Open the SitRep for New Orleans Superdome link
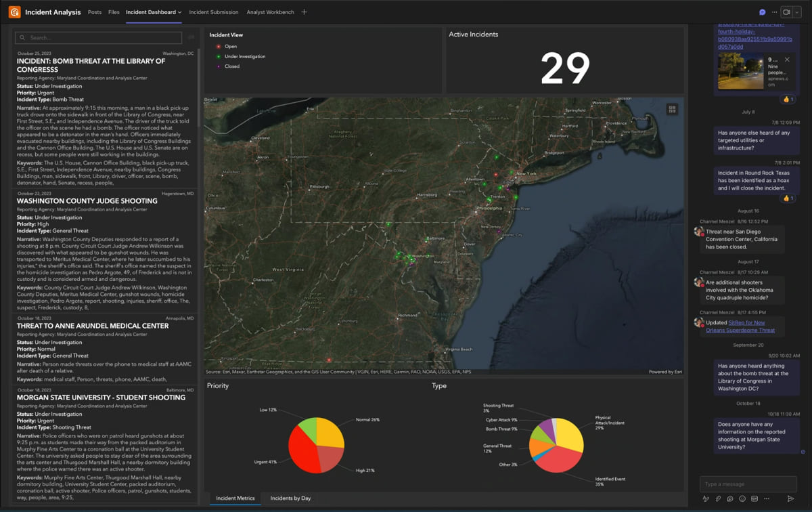 click(x=740, y=326)
